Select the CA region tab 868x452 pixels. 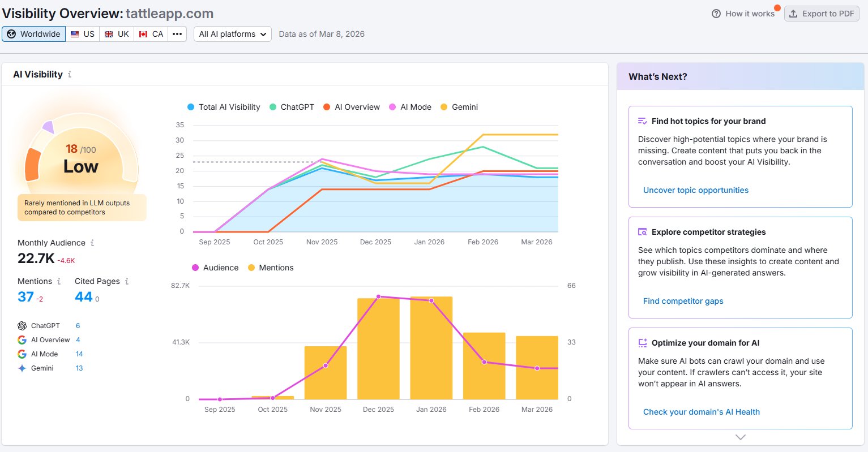tap(151, 34)
